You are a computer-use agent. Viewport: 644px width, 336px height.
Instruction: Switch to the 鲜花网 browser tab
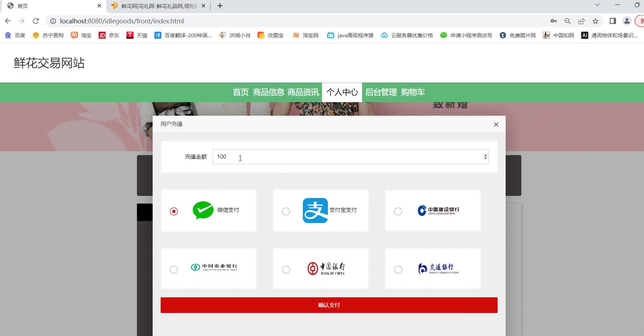coord(159,6)
